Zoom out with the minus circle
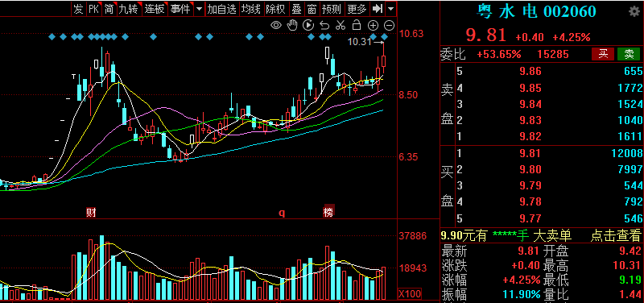644x303 pixels. [389, 26]
